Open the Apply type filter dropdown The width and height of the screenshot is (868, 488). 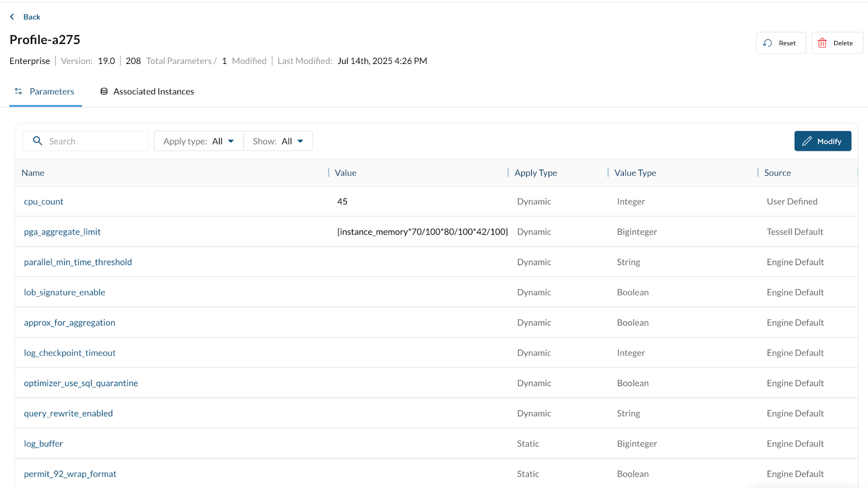198,141
